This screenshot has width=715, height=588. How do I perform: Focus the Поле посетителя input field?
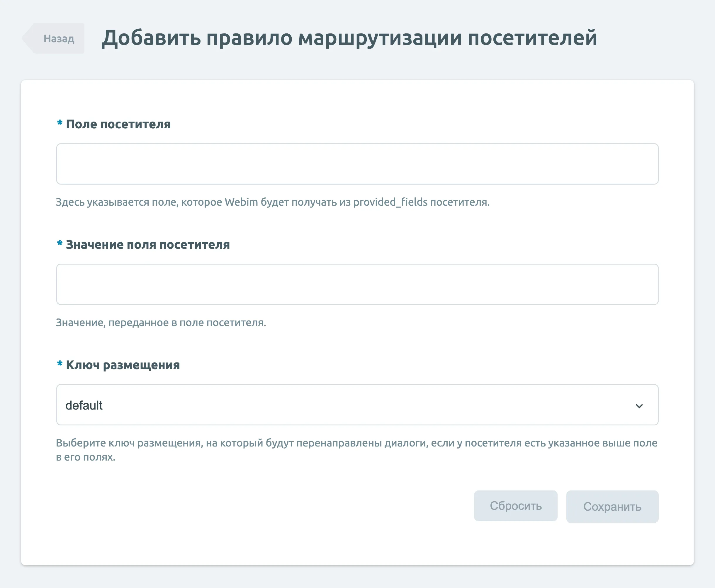point(357,164)
